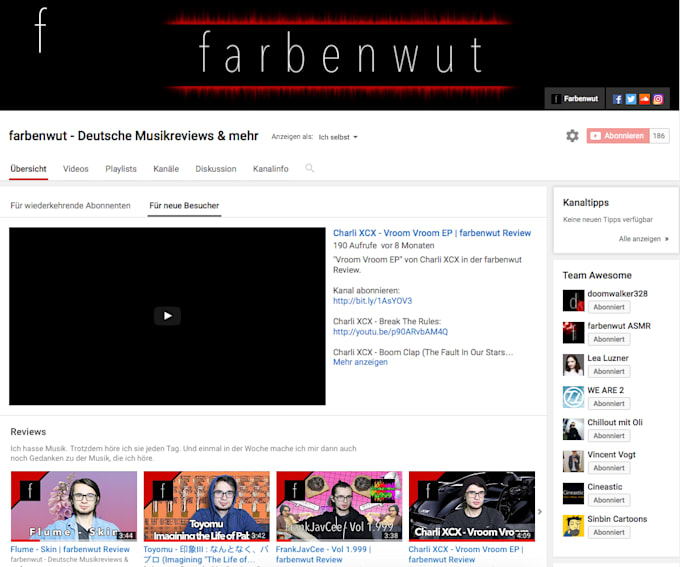
Task: Toggle Abonniert for Sinbin Cartoons
Action: pyautogui.click(x=609, y=532)
